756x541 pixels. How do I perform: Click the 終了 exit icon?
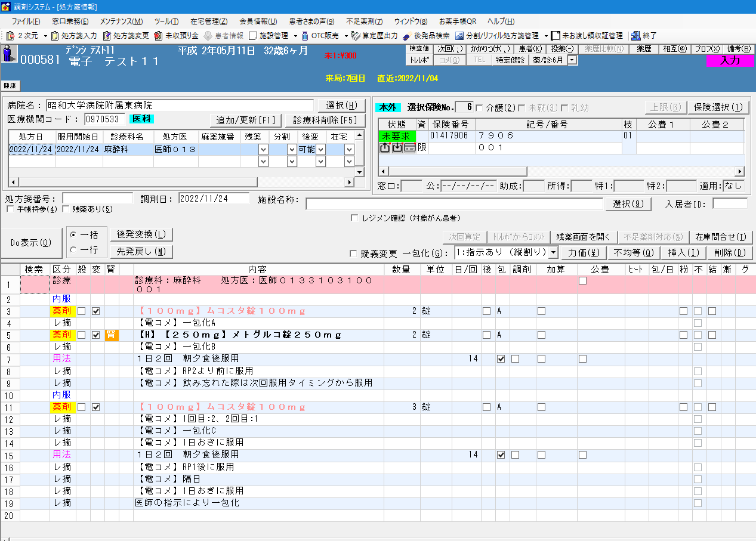click(635, 36)
